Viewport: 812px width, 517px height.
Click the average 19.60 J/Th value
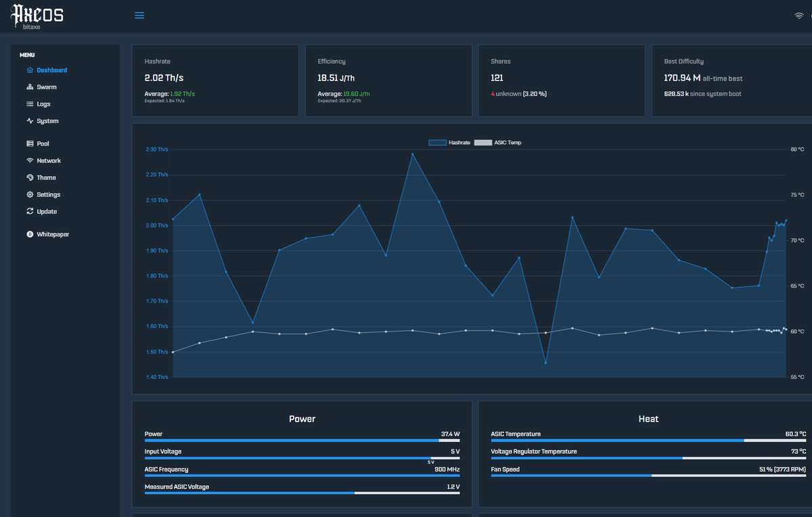point(357,94)
